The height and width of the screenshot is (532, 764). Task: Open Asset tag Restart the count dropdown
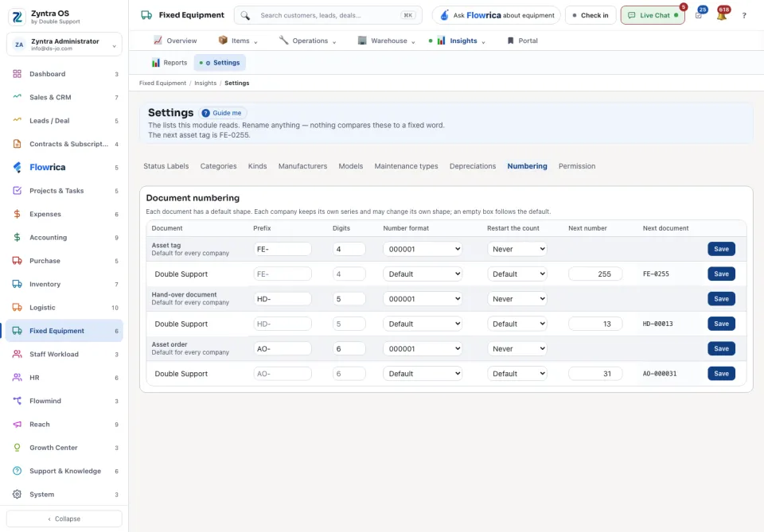point(517,249)
